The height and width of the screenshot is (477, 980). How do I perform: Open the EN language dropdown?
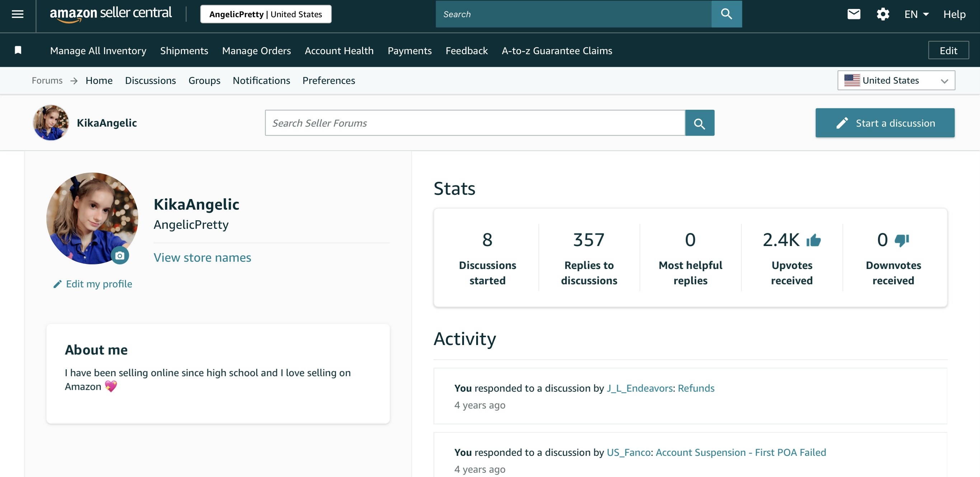point(916,14)
